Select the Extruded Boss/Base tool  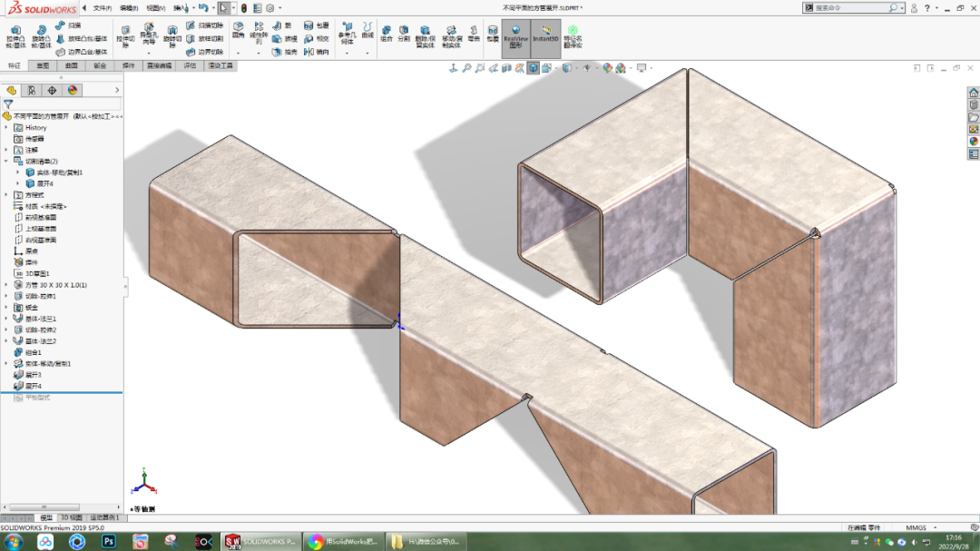point(14,35)
